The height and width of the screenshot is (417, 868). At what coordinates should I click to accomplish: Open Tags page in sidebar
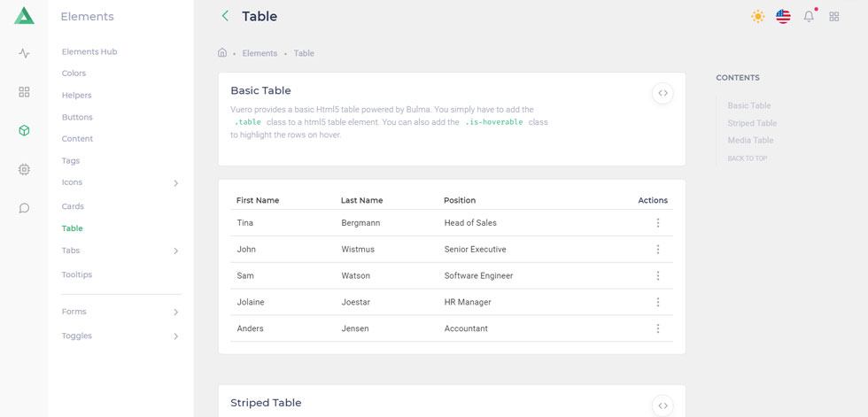(70, 161)
